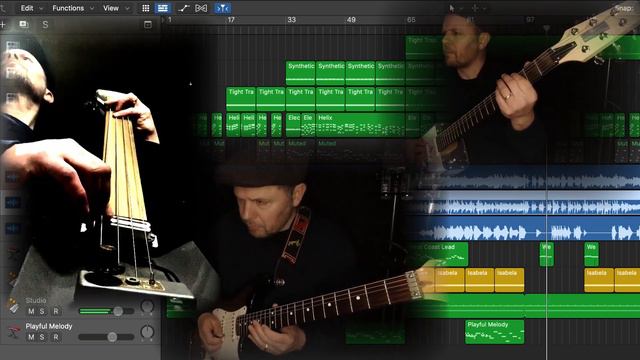The width and height of the screenshot is (640, 360).
Task: Add a new track with plus icon
Action: [3, 25]
